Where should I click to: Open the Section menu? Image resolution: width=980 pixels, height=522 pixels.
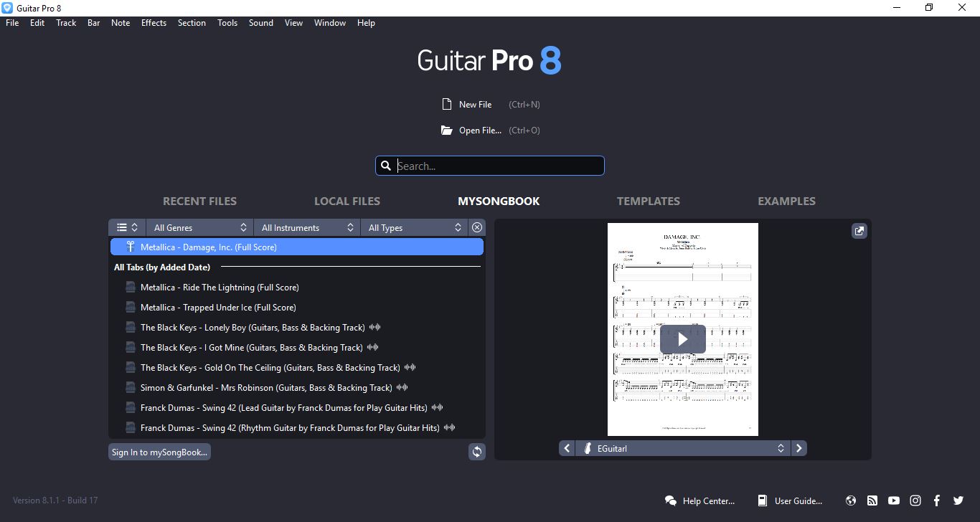[x=192, y=23]
